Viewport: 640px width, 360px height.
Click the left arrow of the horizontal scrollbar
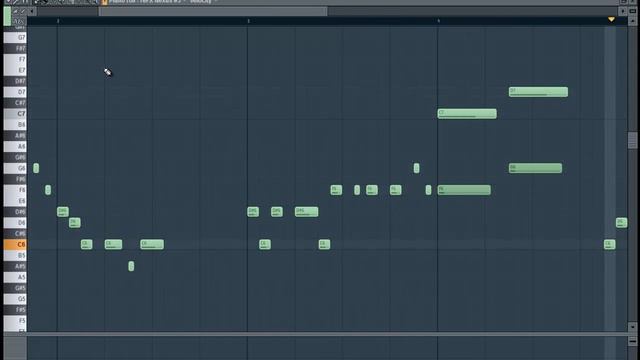point(31,11)
